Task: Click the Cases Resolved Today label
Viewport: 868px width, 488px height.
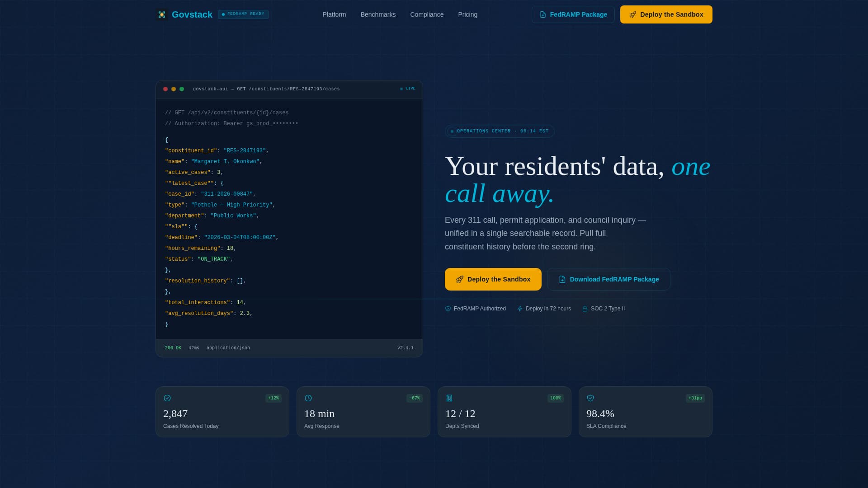Action: click(x=191, y=426)
